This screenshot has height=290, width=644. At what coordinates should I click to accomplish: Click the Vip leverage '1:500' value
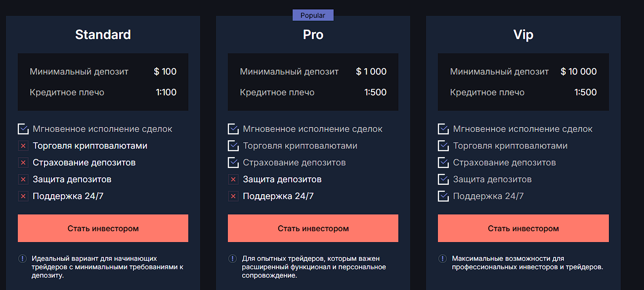[585, 92]
